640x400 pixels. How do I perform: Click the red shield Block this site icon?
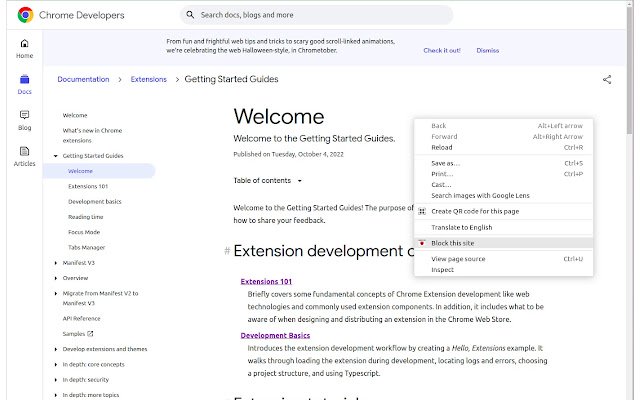point(422,243)
